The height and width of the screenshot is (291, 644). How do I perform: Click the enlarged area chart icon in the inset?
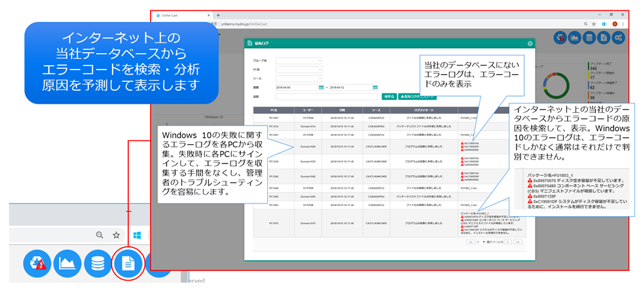(68, 263)
